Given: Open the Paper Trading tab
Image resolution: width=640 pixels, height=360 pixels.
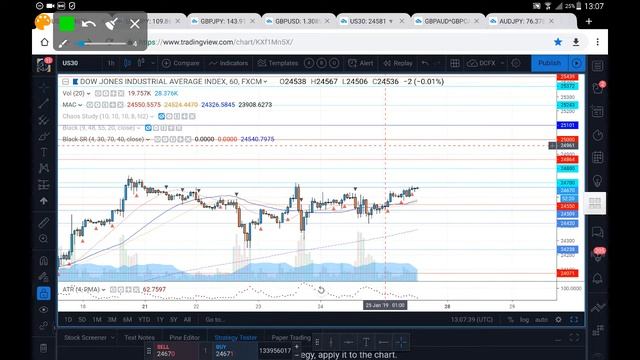Looking at the screenshot, I should (291, 338).
